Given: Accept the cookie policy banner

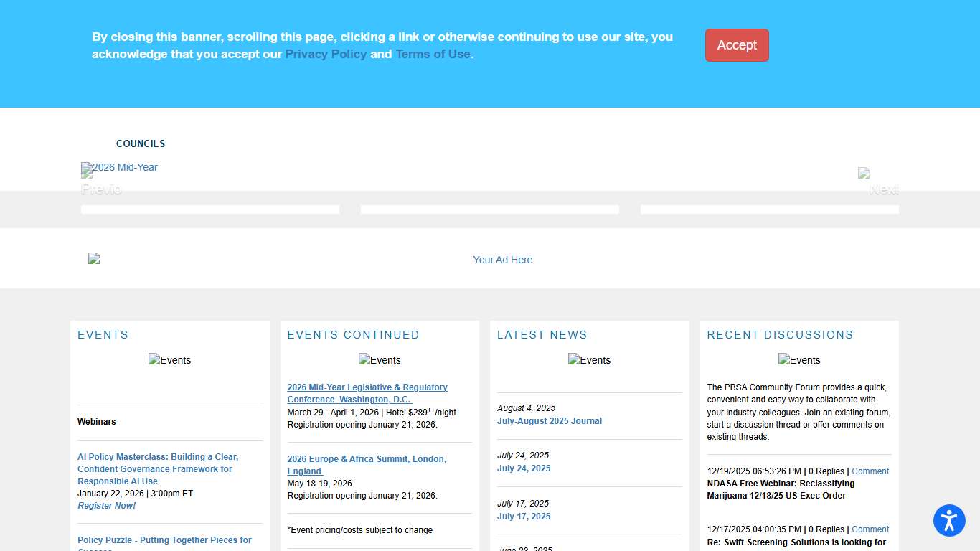Looking at the screenshot, I should click(737, 45).
